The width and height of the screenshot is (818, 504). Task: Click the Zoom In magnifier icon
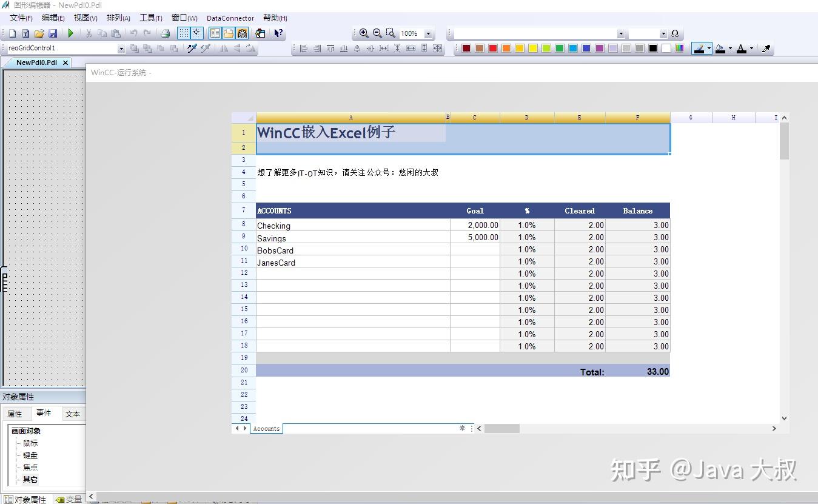point(364,33)
